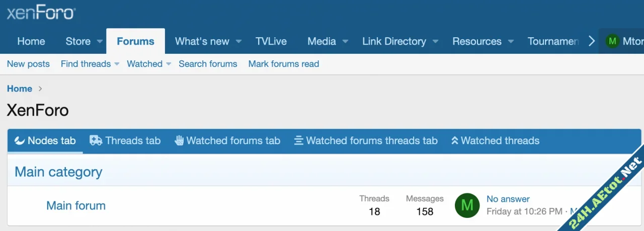Open the What's new tab

click(x=202, y=41)
